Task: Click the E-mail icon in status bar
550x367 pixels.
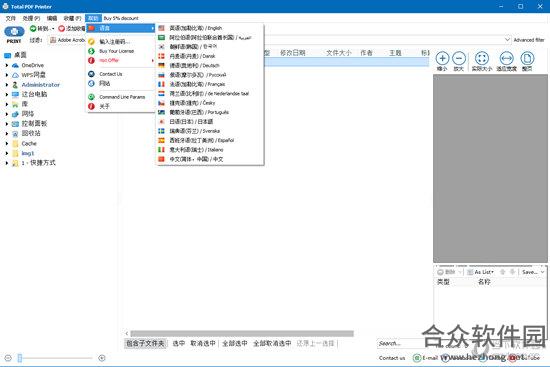Action: point(417,358)
